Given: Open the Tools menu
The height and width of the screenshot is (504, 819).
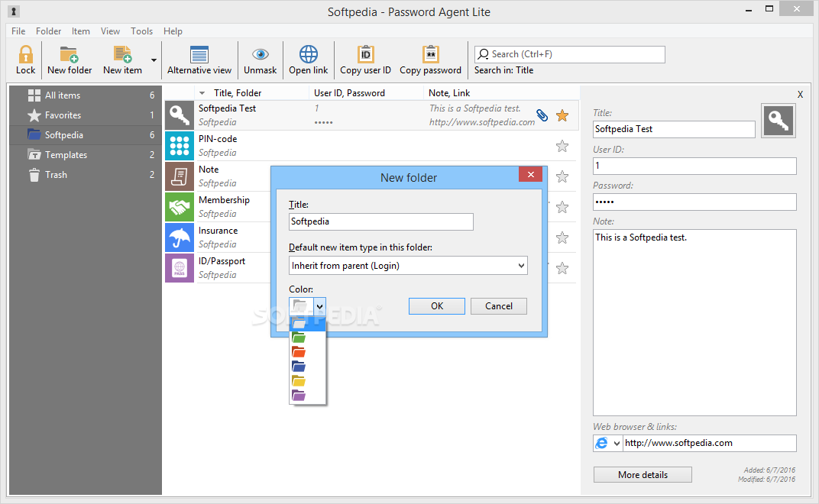Looking at the screenshot, I should click(141, 31).
